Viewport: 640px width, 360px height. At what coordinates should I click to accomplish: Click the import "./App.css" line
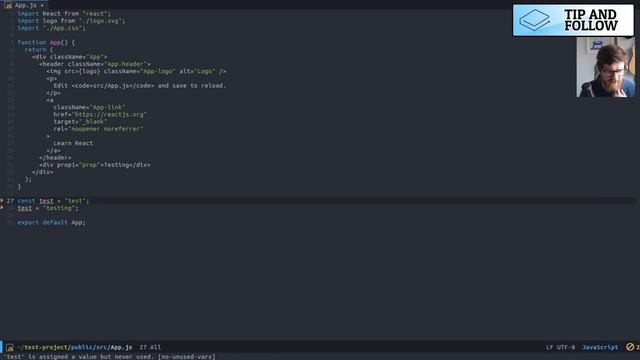pyautogui.click(x=51, y=28)
